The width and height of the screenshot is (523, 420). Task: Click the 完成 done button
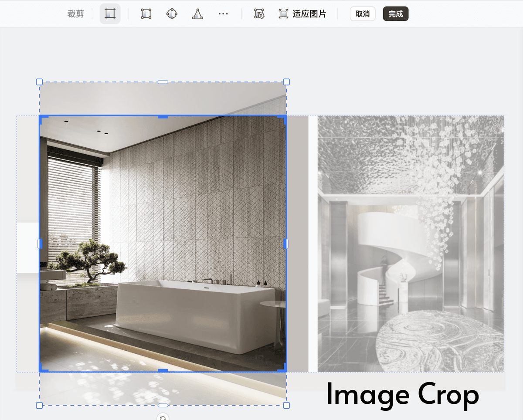point(396,14)
